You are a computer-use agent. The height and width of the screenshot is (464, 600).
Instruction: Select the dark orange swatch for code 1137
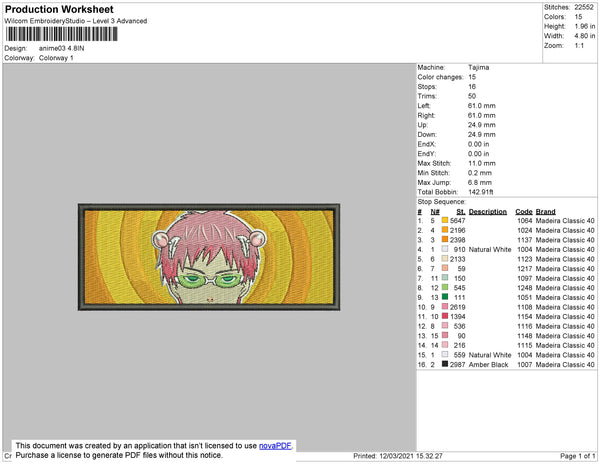coord(445,239)
